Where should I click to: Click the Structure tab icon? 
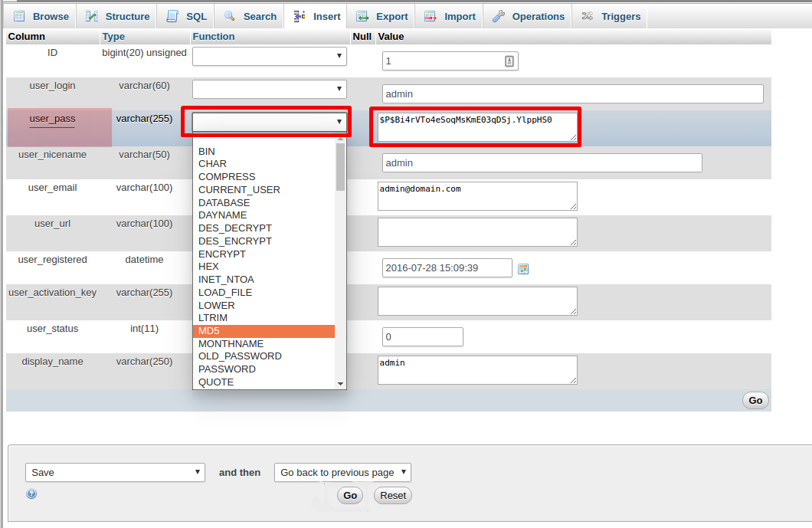[92, 16]
